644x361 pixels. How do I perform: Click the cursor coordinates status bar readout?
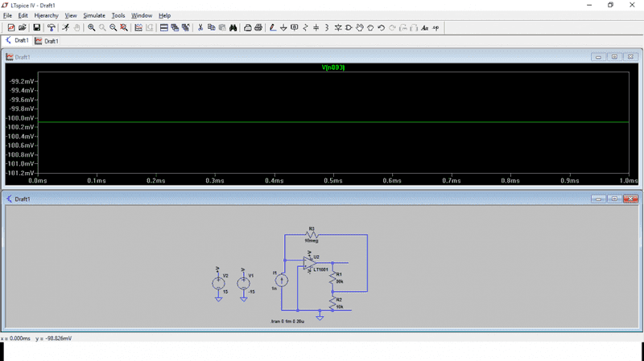click(36, 338)
